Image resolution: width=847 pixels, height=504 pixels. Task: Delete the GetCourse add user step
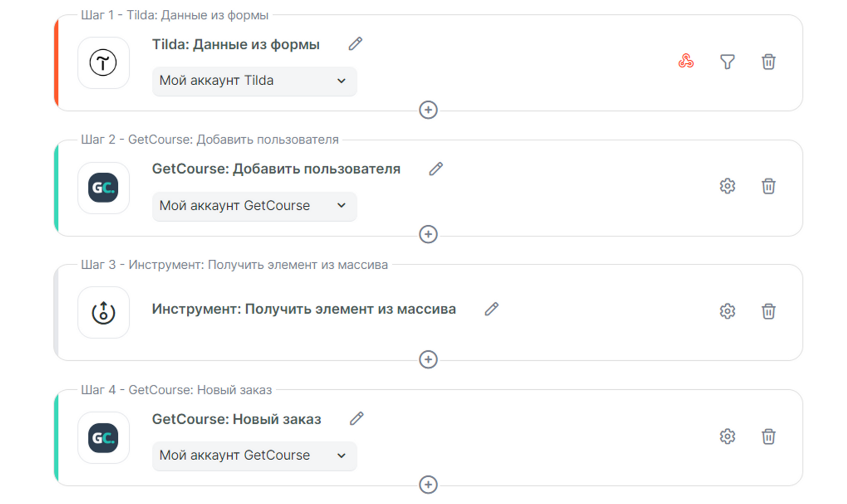point(768,186)
